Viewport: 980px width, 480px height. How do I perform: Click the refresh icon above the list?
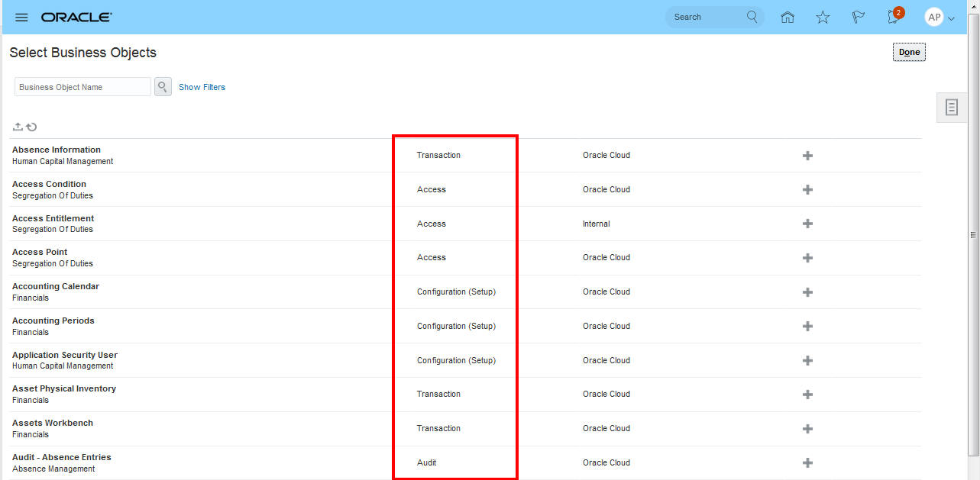coord(31,127)
